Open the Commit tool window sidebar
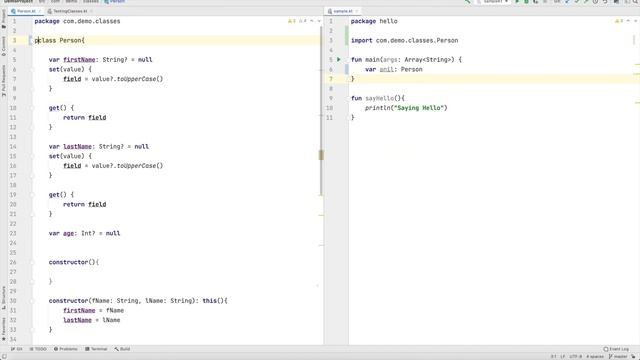The width and height of the screenshot is (640, 360). [x=4, y=46]
